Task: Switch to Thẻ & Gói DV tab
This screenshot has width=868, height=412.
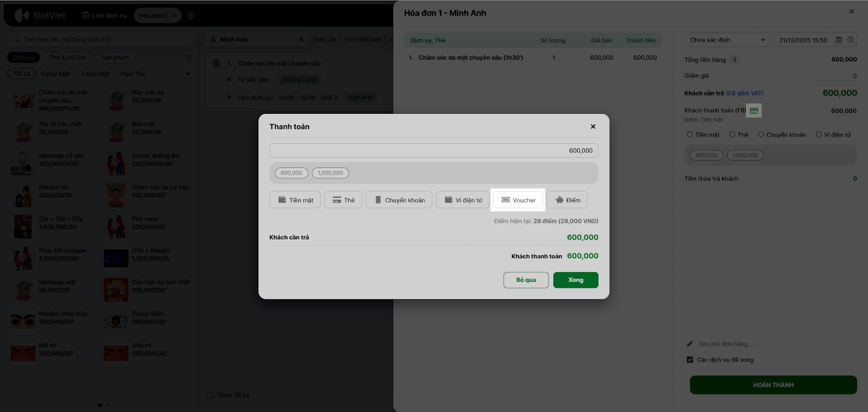Action: [x=67, y=57]
